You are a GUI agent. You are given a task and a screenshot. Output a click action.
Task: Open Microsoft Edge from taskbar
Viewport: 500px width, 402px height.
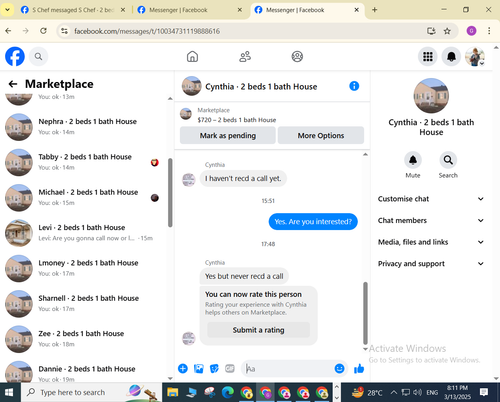tap(228, 392)
